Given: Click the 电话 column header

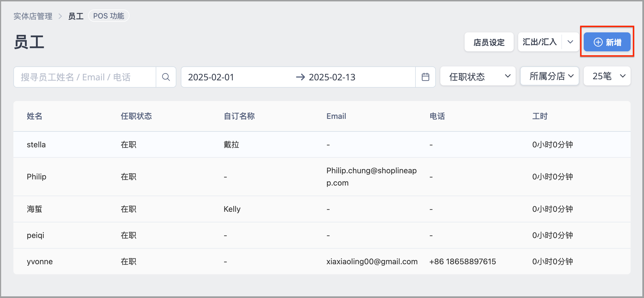Looking at the screenshot, I should point(437,116).
